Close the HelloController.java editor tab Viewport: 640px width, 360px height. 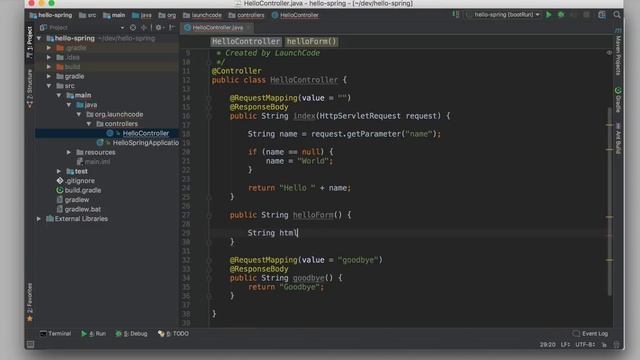pyautogui.click(x=248, y=28)
